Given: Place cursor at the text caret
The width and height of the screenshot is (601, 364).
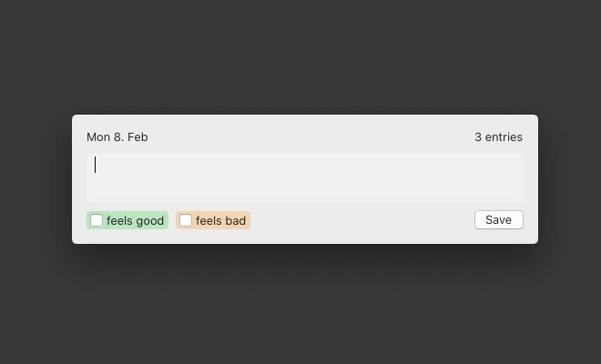Looking at the screenshot, I should 95,165.
